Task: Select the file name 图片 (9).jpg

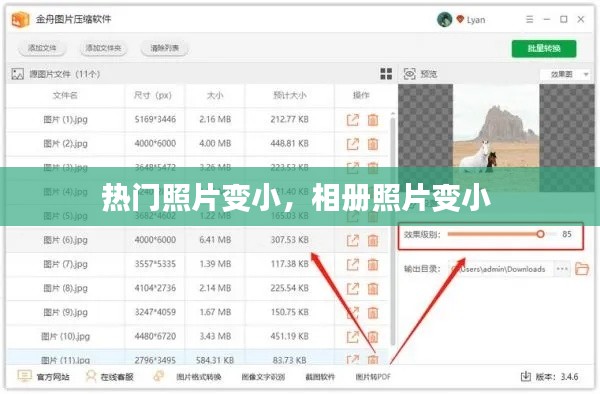Action: click(x=65, y=313)
